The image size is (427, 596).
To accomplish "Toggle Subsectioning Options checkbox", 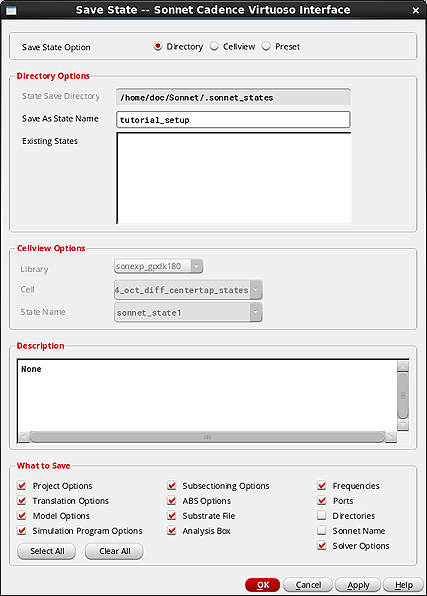I will tap(171, 485).
